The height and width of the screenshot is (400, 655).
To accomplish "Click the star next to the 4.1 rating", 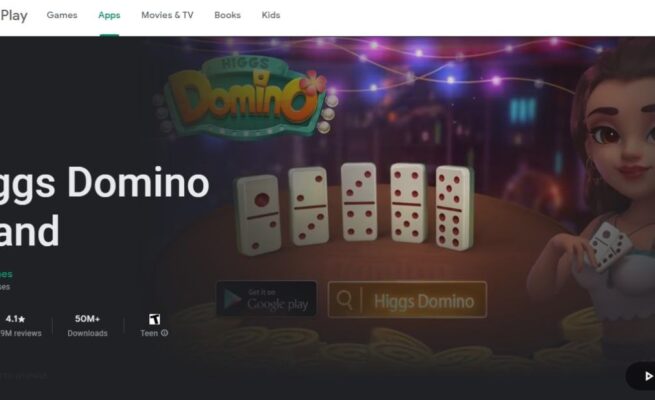I will coord(22,319).
